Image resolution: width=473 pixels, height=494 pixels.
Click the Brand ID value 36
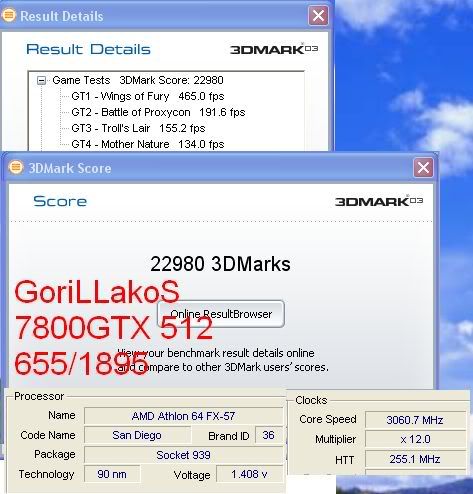pyautogui.click(x=268, y=435)
